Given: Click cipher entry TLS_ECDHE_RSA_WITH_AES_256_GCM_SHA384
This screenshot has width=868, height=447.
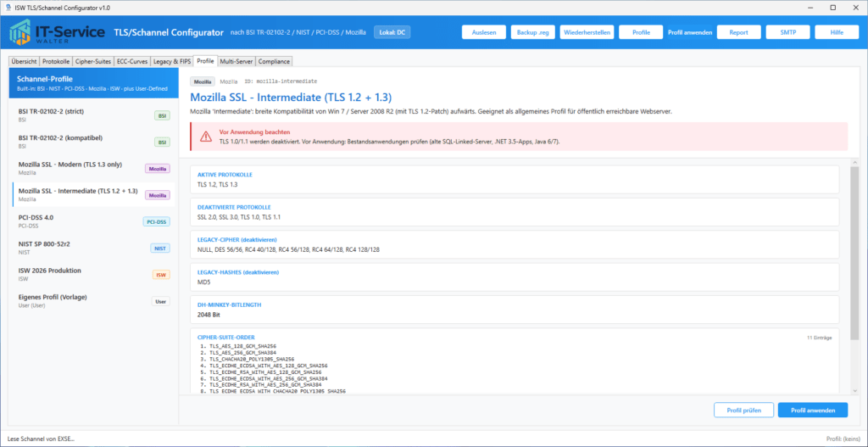Looking at the screenshot, I should point(266,384).
